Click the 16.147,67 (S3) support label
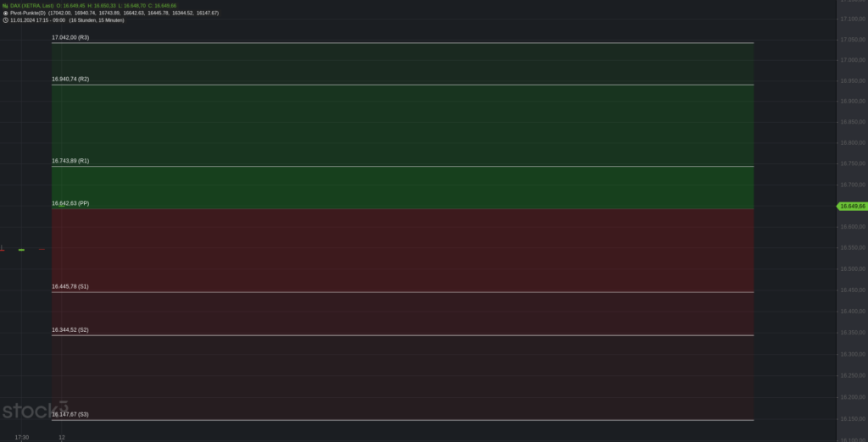Image resolution: width=868 pixels, height=442 pixels. pos(70,414)
